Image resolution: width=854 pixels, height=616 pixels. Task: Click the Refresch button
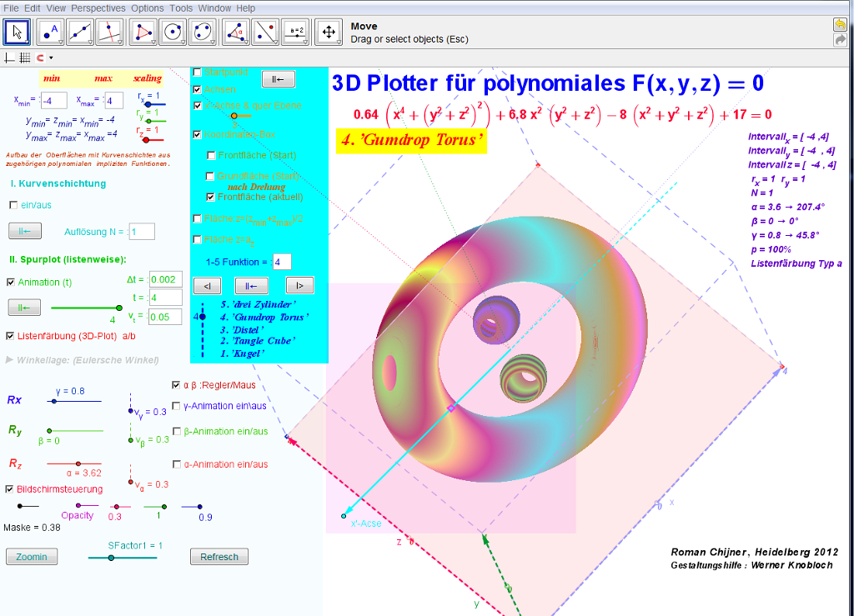219,557
